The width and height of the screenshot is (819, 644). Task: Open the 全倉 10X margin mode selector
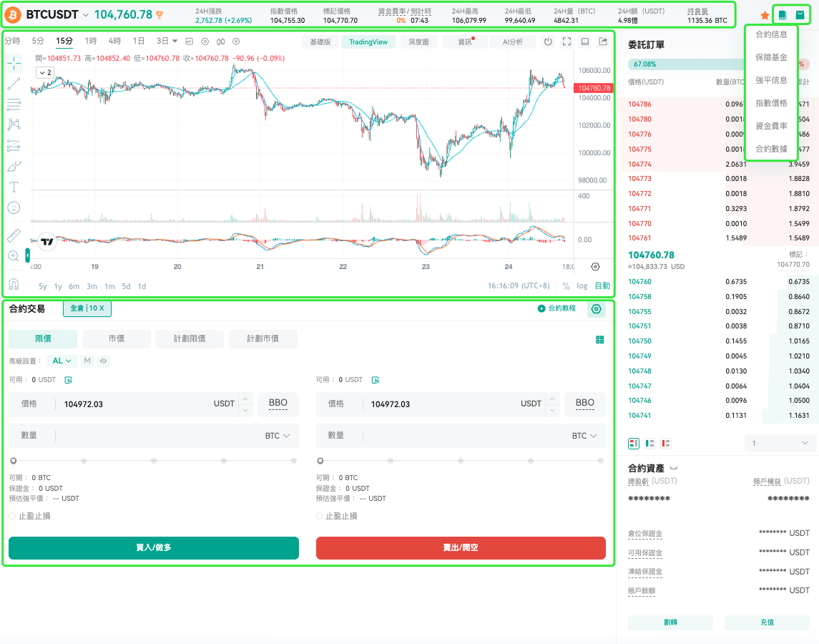pos(87,308)
